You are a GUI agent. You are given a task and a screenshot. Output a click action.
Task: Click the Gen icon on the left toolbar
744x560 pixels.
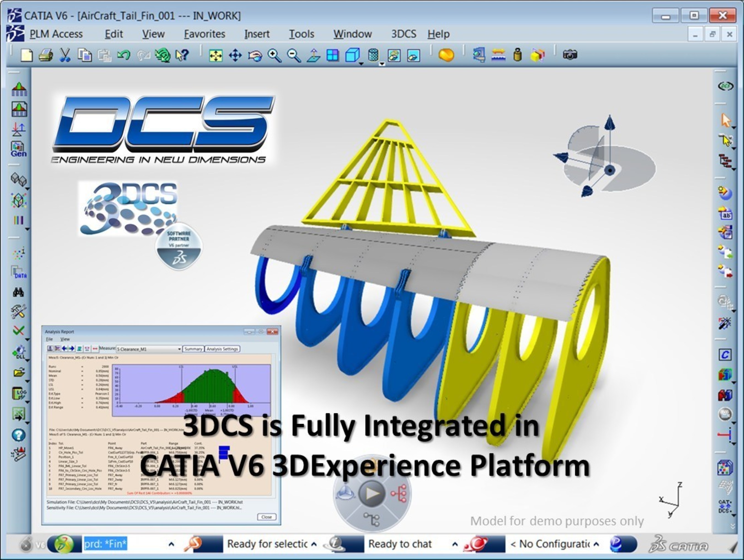(18, 149)
